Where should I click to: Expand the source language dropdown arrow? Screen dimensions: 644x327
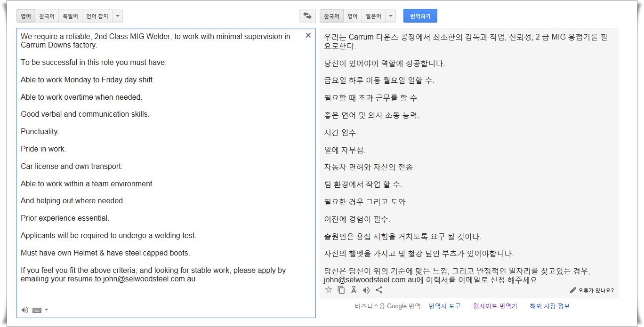coord(118,16)
